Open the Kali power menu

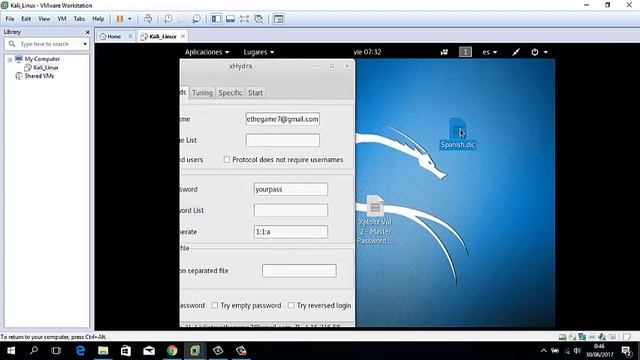pos(539,52)
